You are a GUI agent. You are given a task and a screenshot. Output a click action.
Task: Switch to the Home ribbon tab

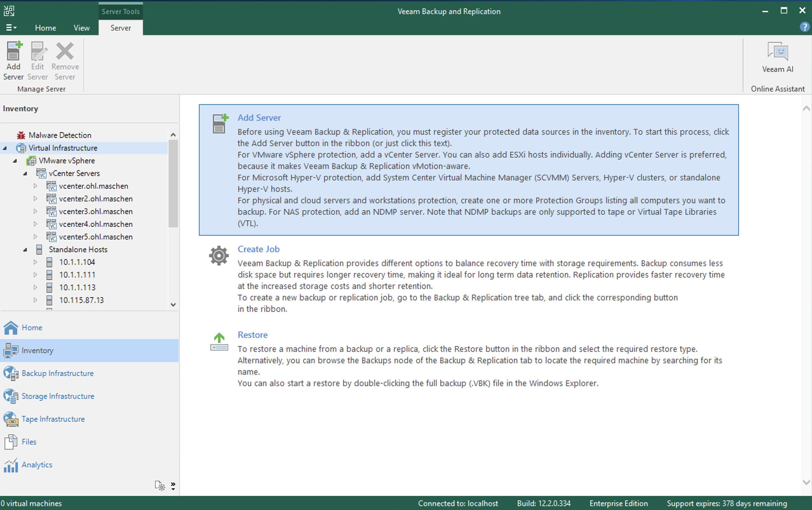[x=45, y=28]
